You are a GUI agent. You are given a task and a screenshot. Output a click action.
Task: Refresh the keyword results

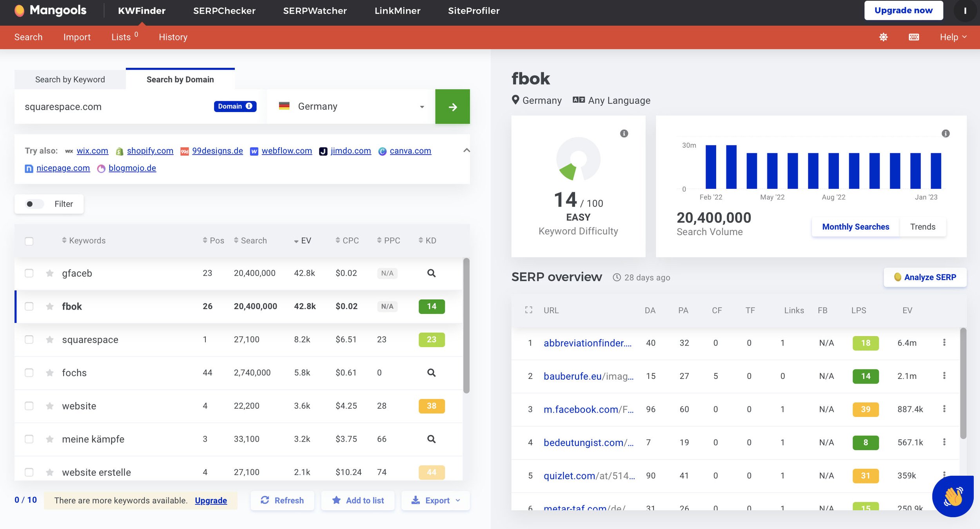(x=282, y=500)
